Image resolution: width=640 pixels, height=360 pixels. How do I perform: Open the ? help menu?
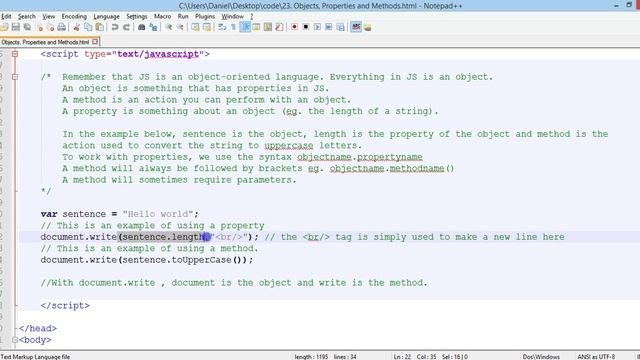click(251, 16)
